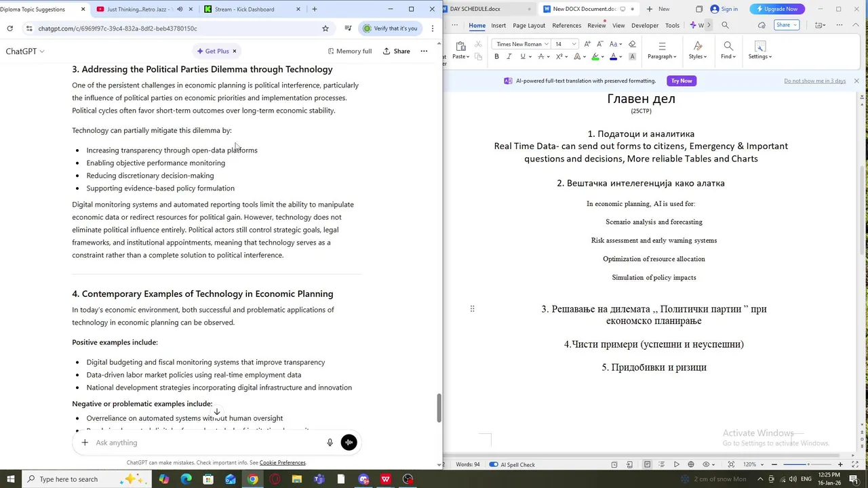Open WPS web layout view in status bar
The height and width of the screenshot is (488, 868).
(691, 464)
